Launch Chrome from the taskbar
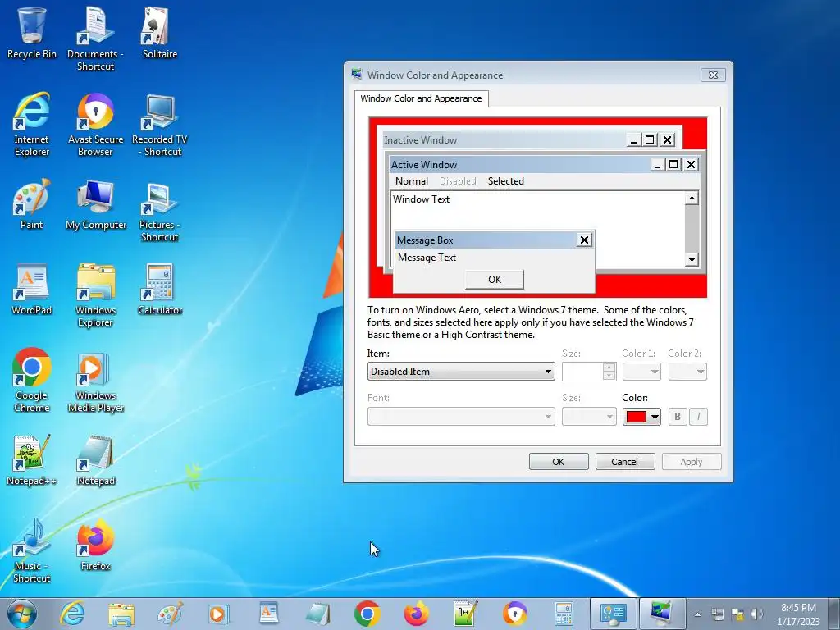Image resolution: width=840 pixels, height=630 pixels. [367, 614]
